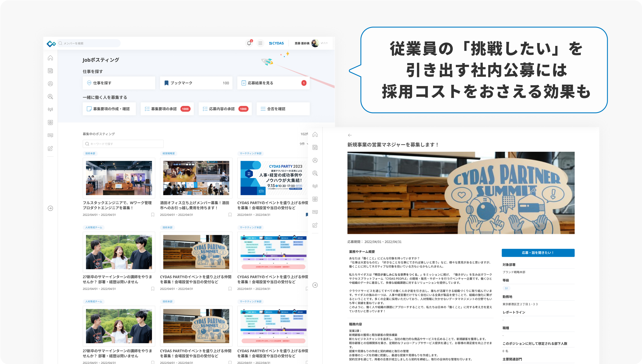Open the edit pencil icon in detail panel sidebar
This screenshot has height=364, width=642.
315,225
